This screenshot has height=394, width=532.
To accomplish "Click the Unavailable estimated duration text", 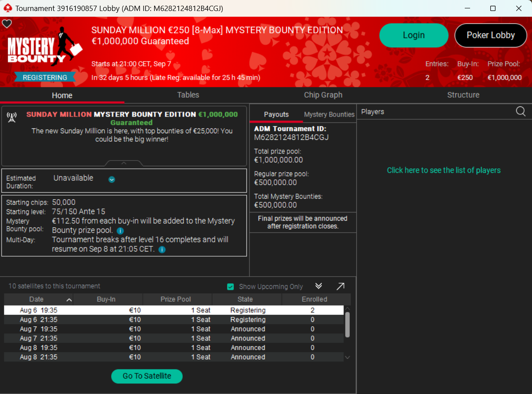I will click(x=73, y=178).
